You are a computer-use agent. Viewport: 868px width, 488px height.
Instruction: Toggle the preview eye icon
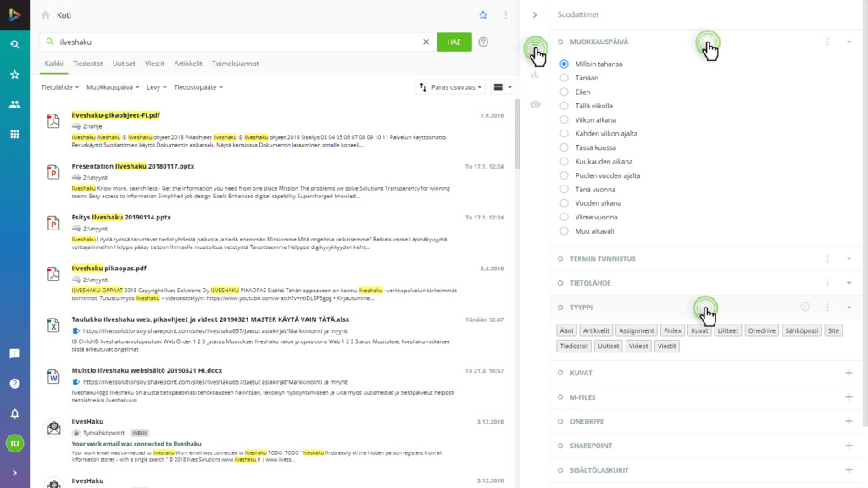535,104
